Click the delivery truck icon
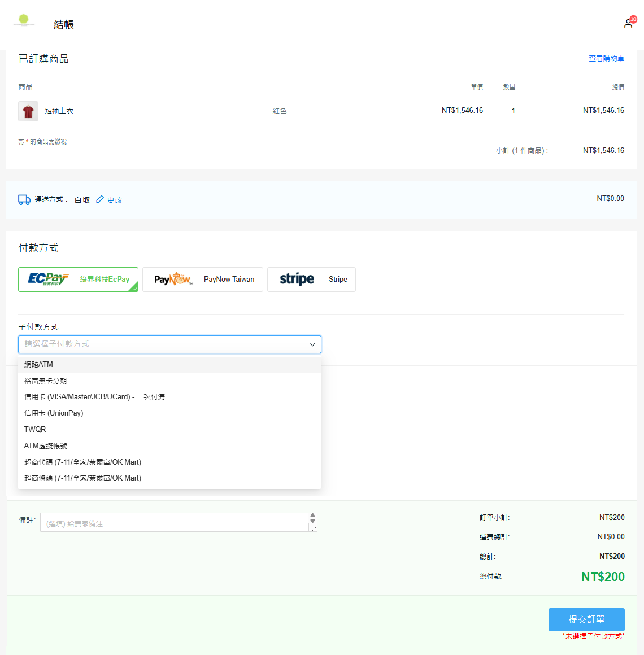 [x=24, y=200]
